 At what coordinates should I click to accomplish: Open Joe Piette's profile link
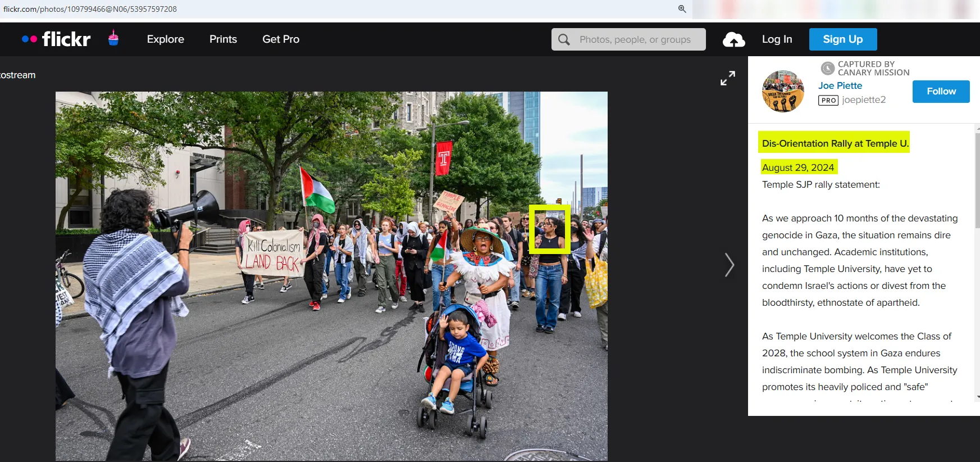[840, 85]
